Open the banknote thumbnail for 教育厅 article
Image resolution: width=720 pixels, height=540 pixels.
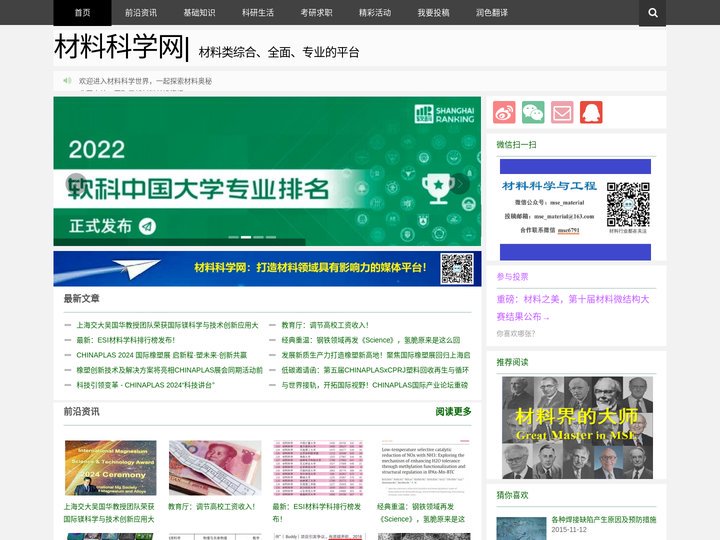click(x=215, y=468)
